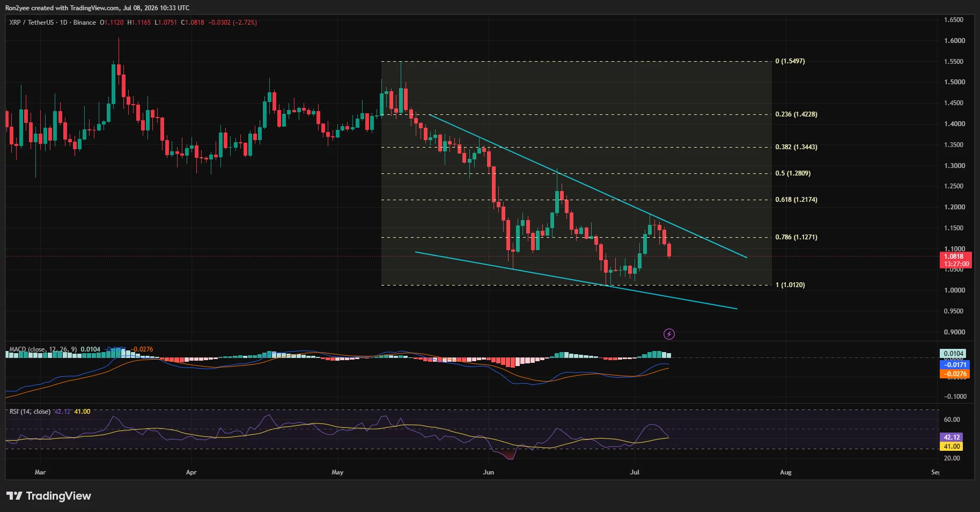Click the Apr label on time axis

point(191,472)
